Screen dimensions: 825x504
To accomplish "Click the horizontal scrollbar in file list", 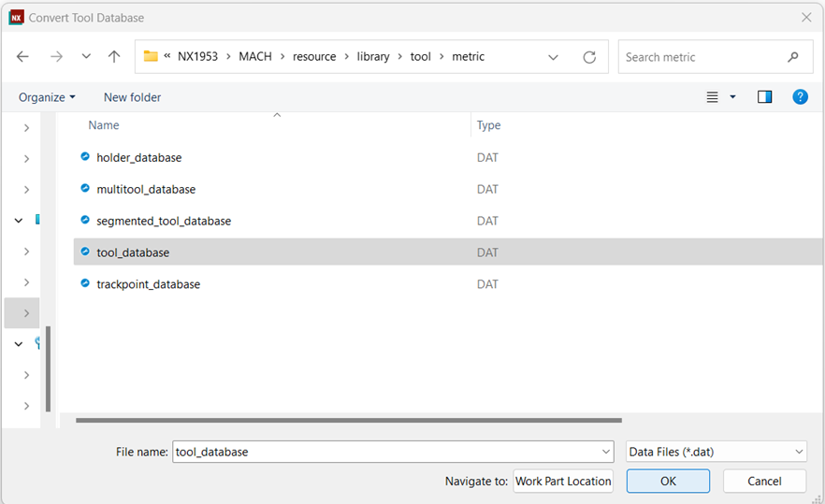I will pos(348,421).
